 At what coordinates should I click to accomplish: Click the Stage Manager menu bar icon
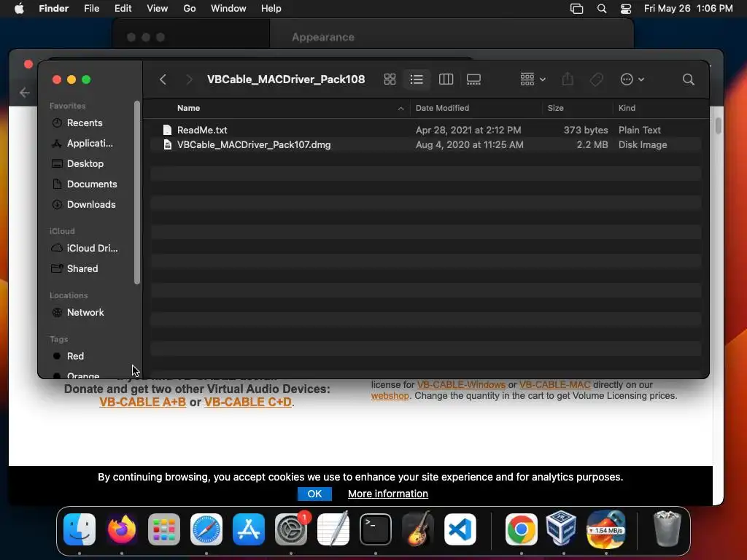(x=576, y=9)
